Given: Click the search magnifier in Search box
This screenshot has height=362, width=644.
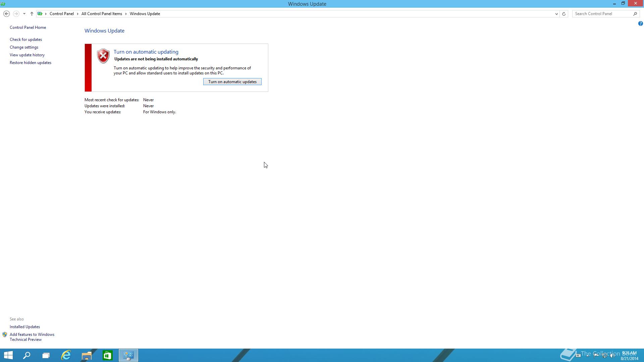Looking at the screenshot, I should (635, 14).
